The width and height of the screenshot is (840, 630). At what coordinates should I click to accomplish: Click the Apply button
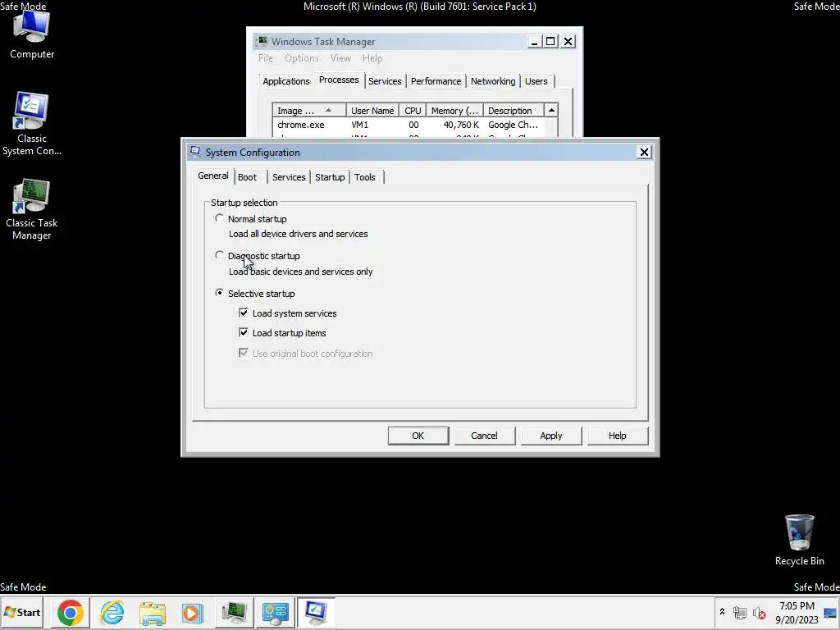[550, 436]
